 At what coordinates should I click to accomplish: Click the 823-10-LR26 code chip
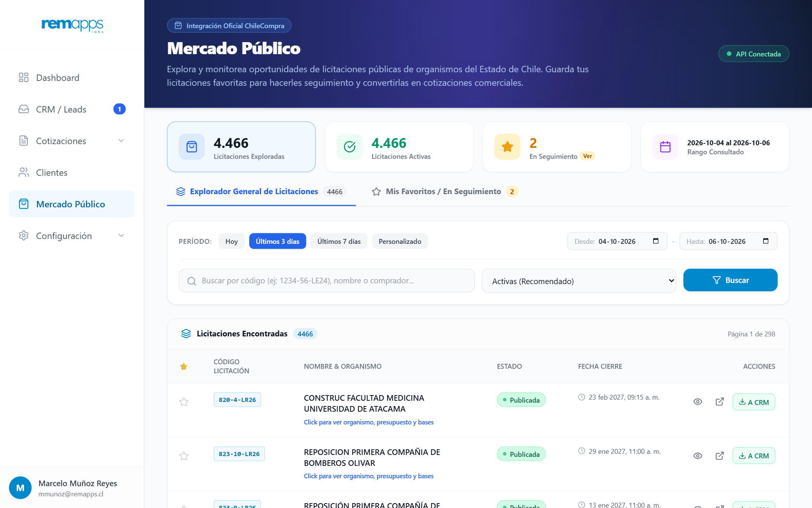click(239, 454)
